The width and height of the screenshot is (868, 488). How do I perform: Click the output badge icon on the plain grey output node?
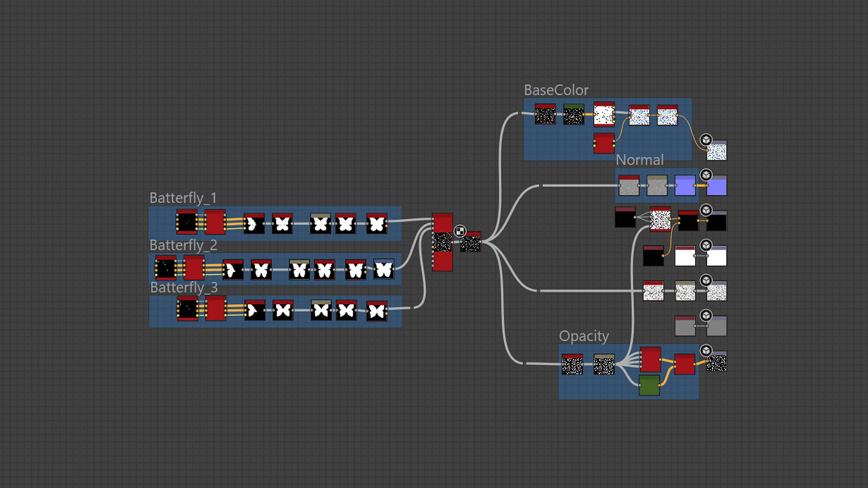click(706, 316)
